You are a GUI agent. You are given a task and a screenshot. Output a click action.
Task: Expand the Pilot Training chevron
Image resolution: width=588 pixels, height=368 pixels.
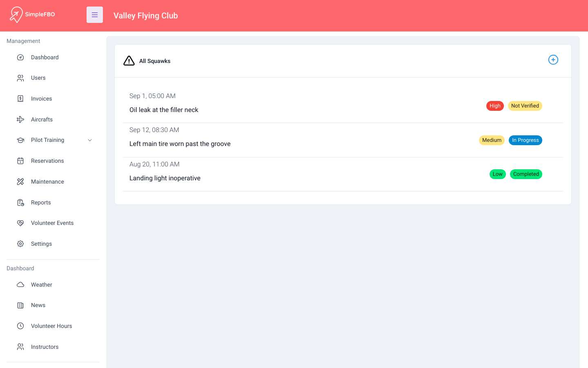[90, 140]
